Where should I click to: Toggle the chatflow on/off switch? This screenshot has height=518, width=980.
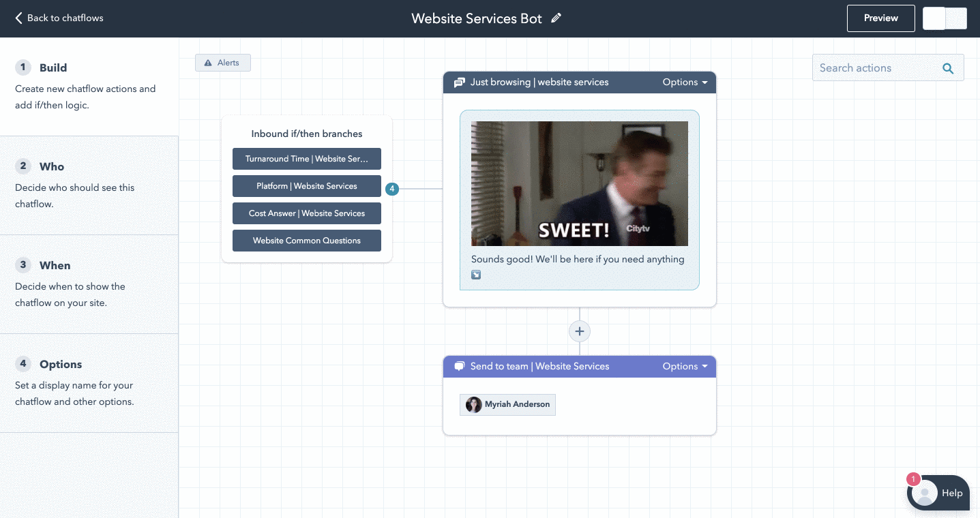(945, 18)
